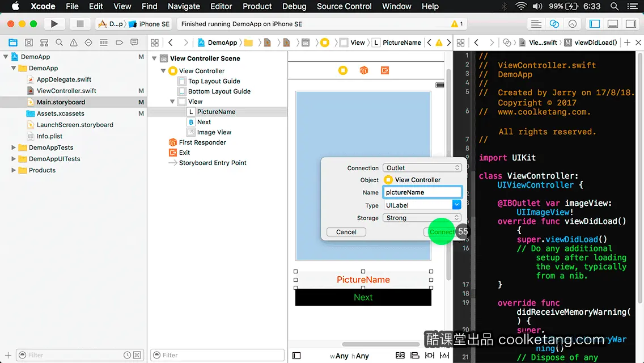Screen dimensions: 644x363
Task: Open the Type combo box arrow
Action: pyautogui.click(x=456, y=205)
